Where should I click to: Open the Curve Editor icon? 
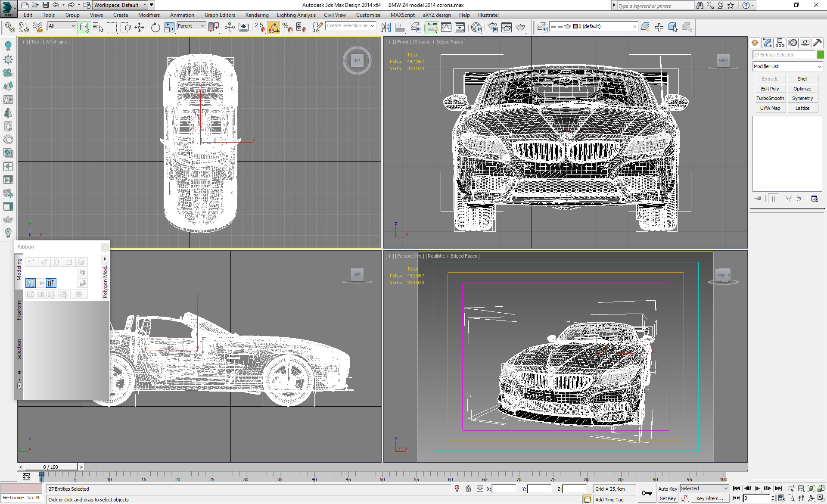(x=446, y=28)
